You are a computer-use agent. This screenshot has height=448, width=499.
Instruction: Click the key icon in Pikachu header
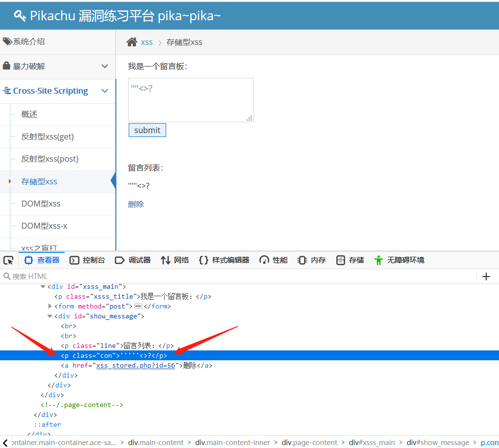tap(20, 16)
